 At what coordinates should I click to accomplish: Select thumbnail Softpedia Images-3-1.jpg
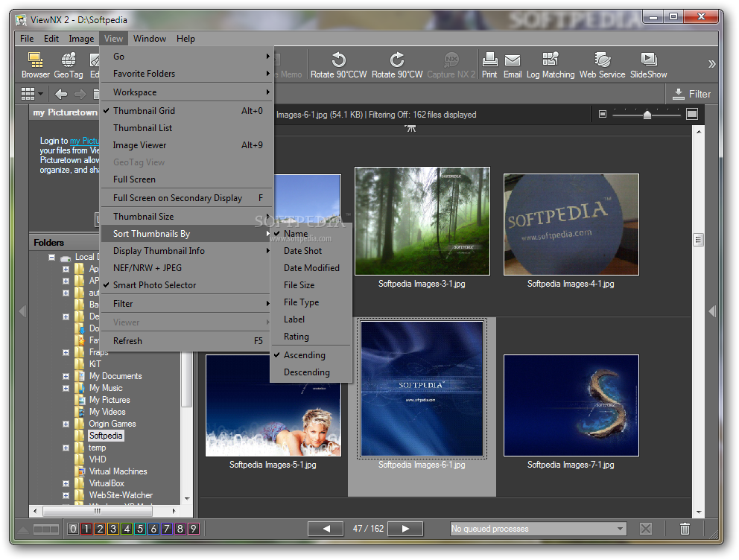coord(422,221)
